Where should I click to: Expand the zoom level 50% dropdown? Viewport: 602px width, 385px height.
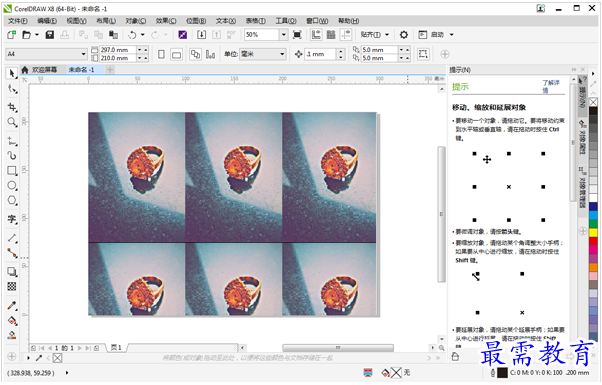pos(283,35)
